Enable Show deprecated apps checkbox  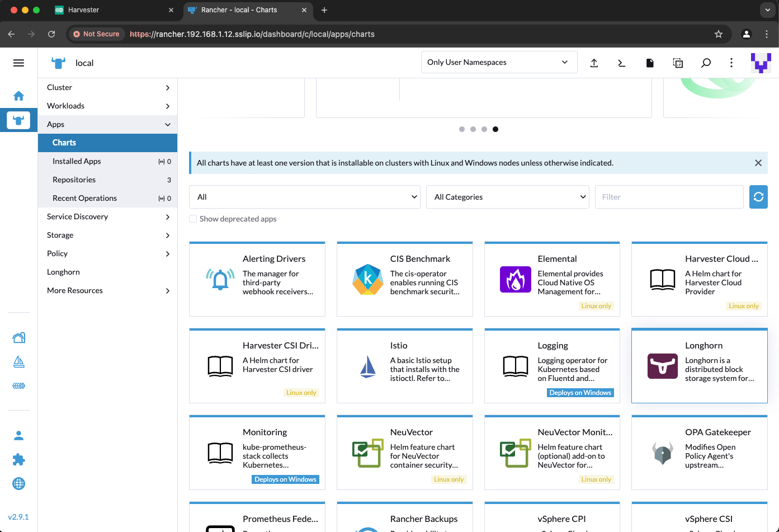(x=193, y=219)
